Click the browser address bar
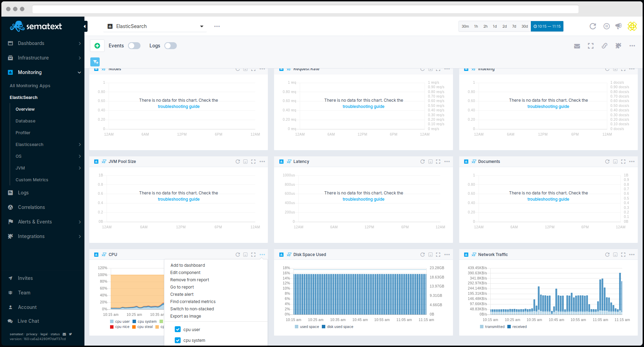Image resolution: width=644 pixels, height=347 pixels. (x=305, y=9)
